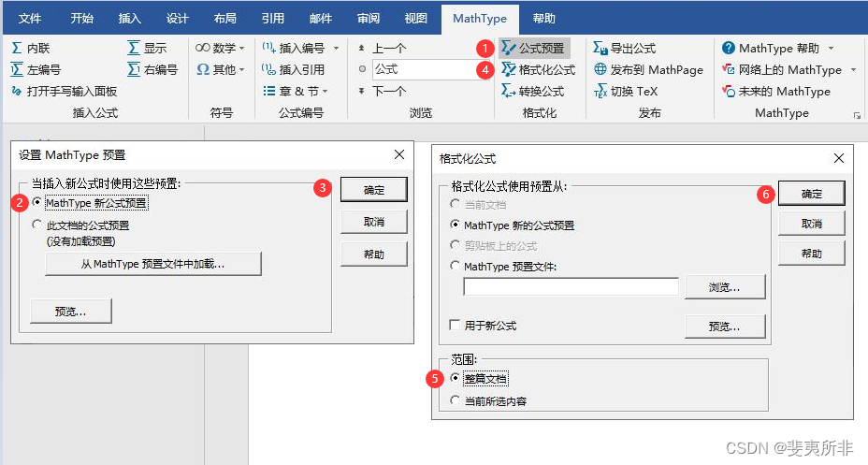Switch to the 设计 tab
Screen dimensions: 868x465
(177, 19)
